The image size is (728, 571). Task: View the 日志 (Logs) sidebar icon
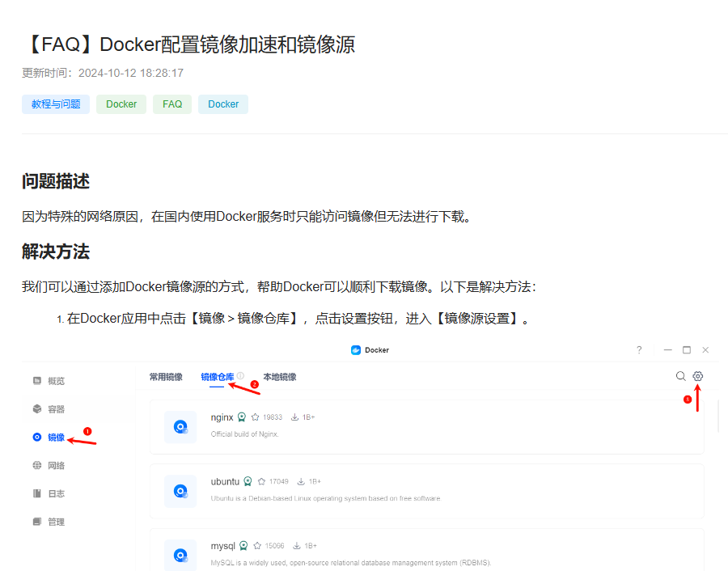pyautogui.click(x=36, y=493)
